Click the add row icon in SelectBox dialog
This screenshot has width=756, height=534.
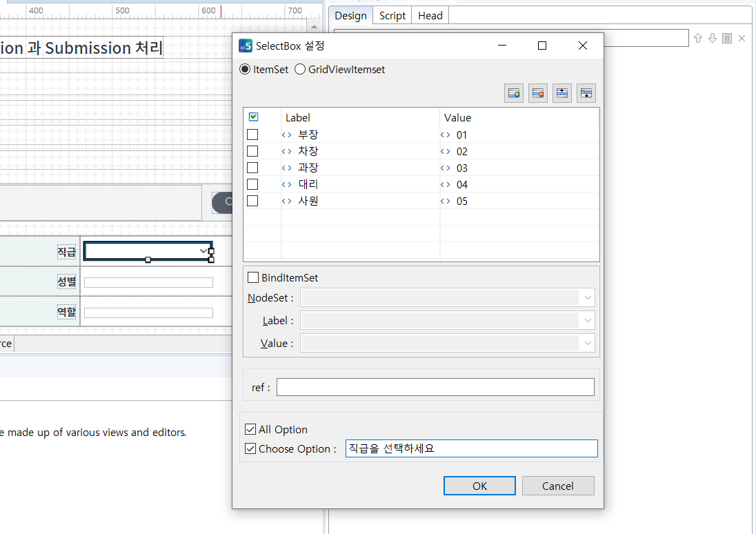[x=513, y=93]
